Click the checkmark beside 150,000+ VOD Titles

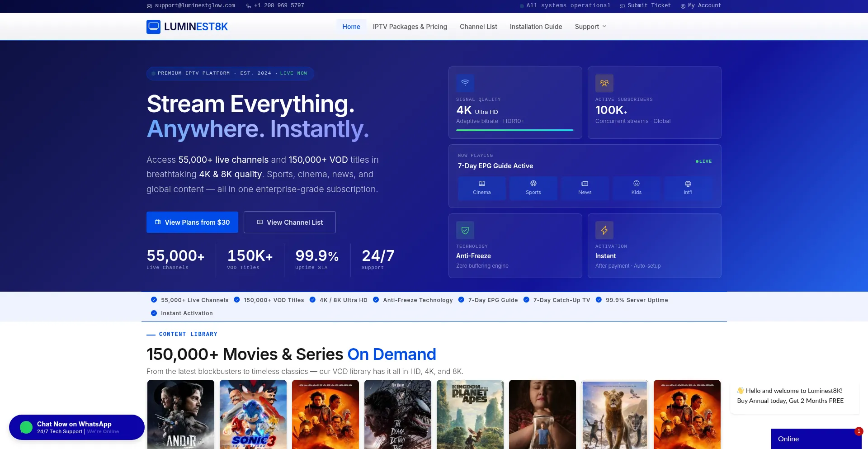click(x=237, y=300)
